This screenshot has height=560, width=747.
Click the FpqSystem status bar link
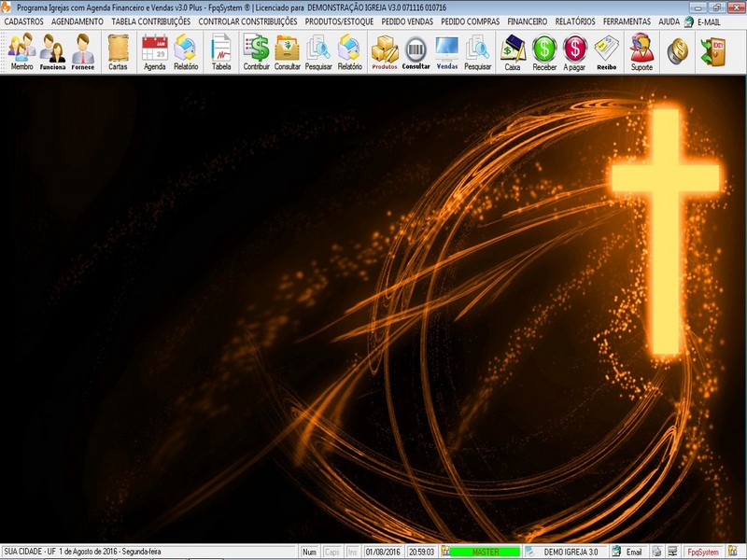pyautogui.click(x=703, y=552)
